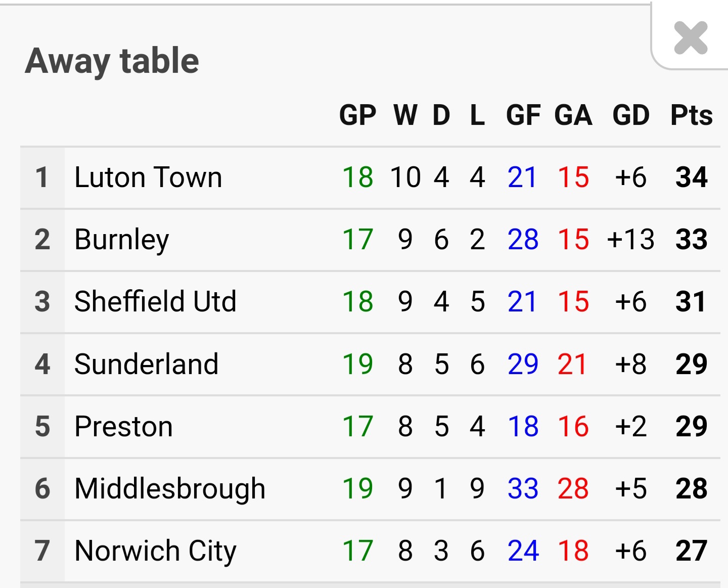Open the Luton Town team link

148,177
